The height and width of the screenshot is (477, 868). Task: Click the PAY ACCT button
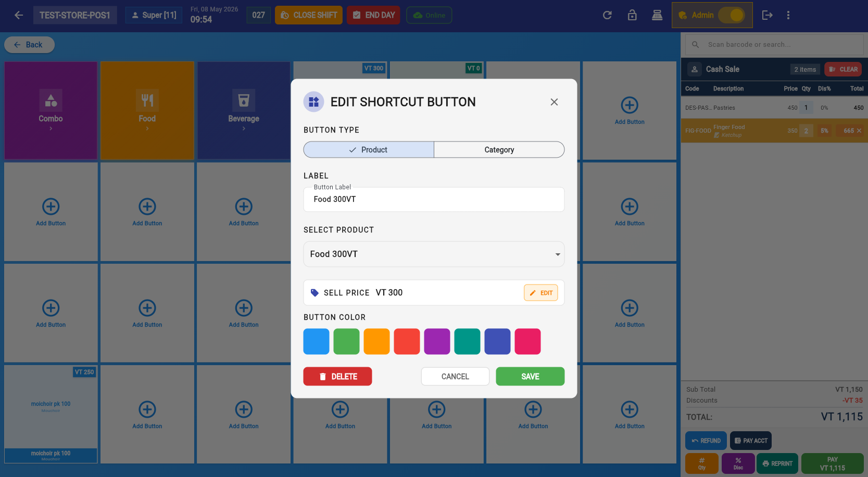pos(751,441)
